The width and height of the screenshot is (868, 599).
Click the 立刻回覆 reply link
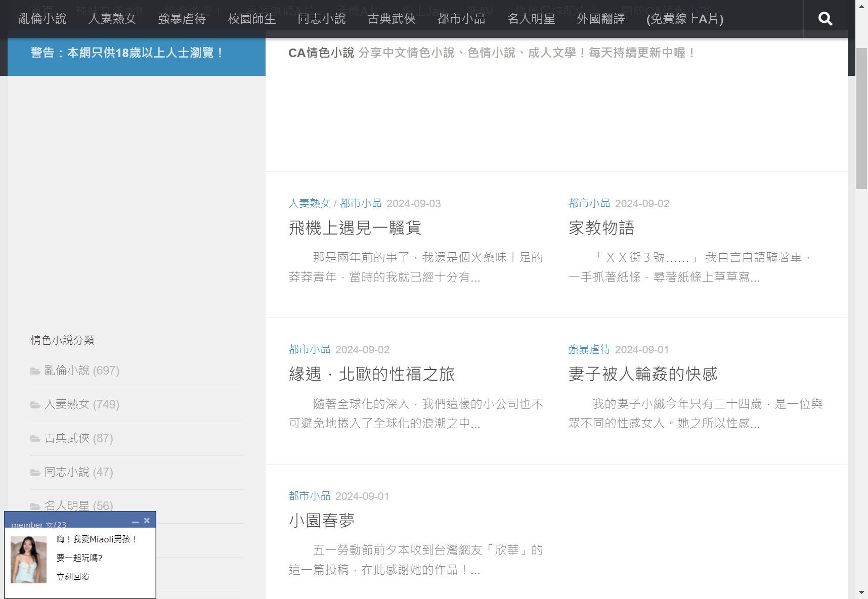(72, 576)
